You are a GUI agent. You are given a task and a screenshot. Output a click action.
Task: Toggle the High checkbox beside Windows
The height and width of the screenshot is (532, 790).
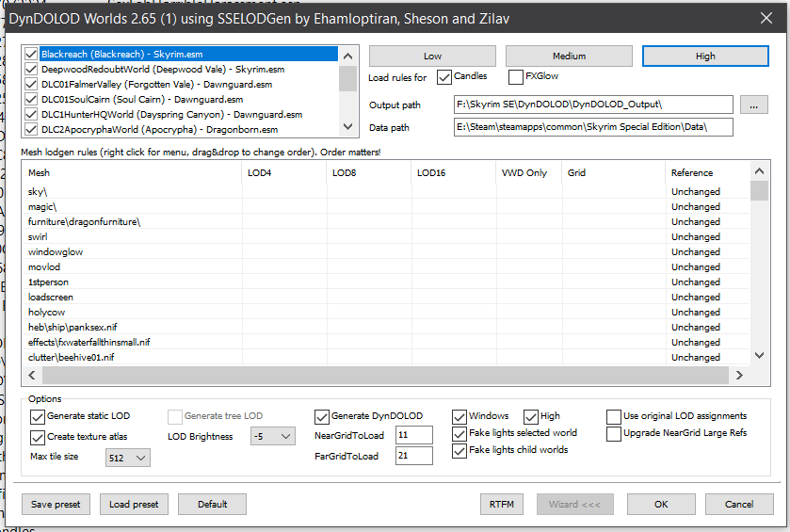coord(530,416)
